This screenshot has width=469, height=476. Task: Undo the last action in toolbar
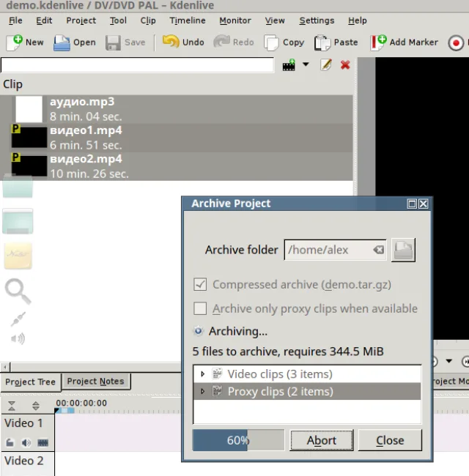pyautogui.click(x=183, y=42)
